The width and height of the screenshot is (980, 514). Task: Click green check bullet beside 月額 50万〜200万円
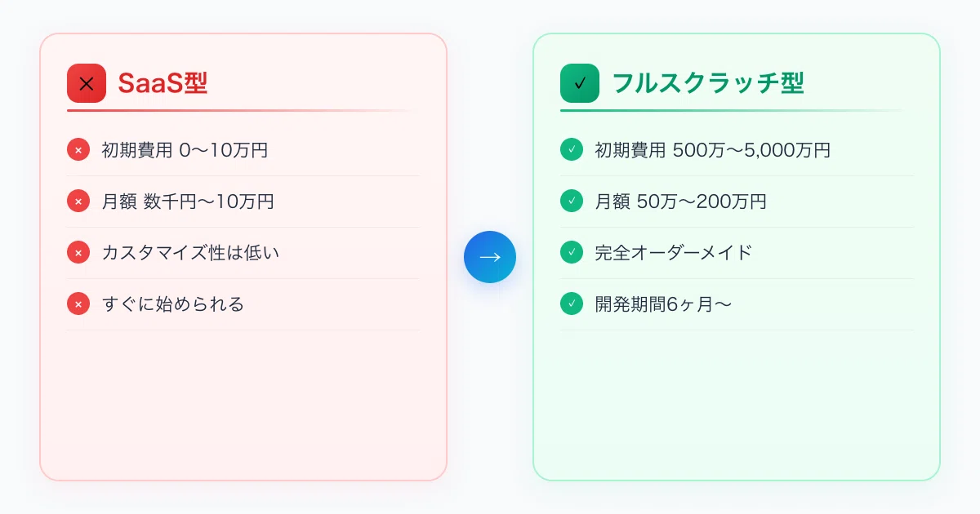tap(572, 202)
